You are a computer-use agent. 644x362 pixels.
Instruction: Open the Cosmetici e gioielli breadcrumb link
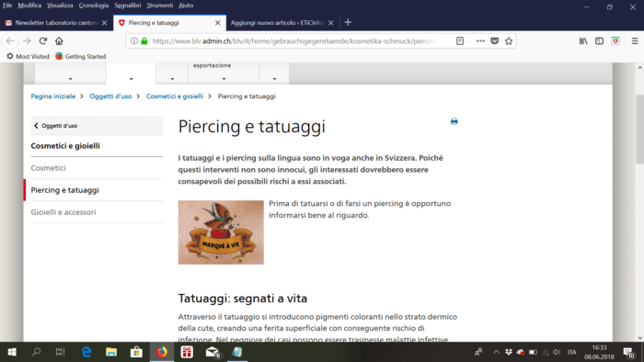coord(175,96)
